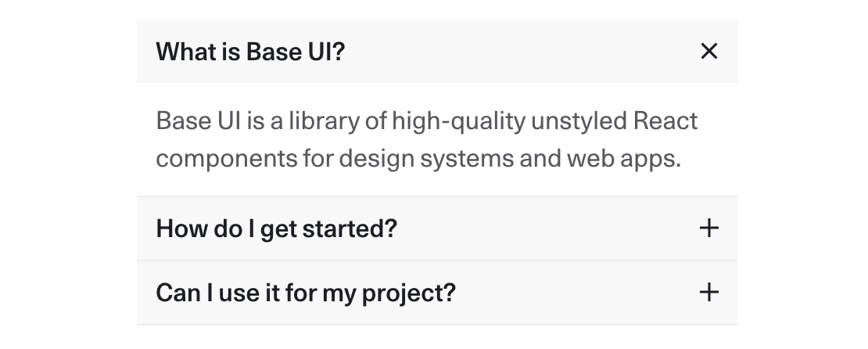Click the word Base UI starting the answer
This screenshot has width=868, height=349.
click(199, 121)
